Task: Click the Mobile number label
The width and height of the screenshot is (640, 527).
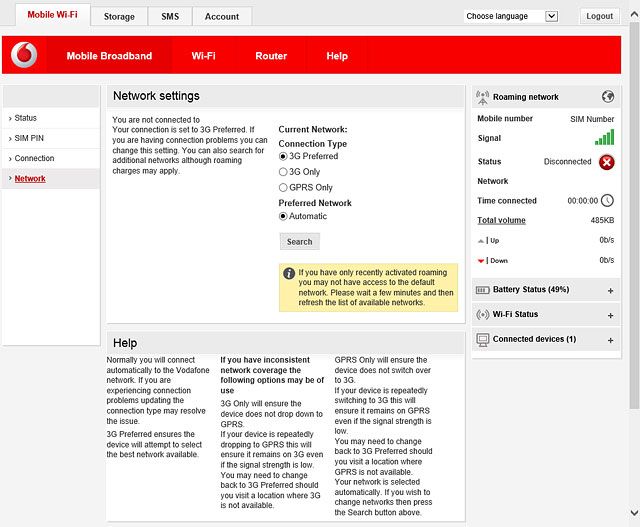Action: [505, 118]
